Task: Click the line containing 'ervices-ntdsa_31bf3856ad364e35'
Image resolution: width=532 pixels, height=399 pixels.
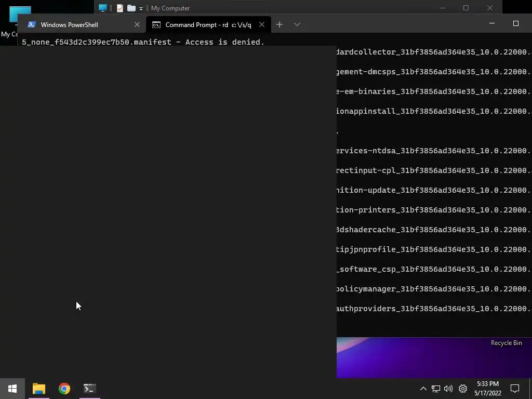Action: 434,151
